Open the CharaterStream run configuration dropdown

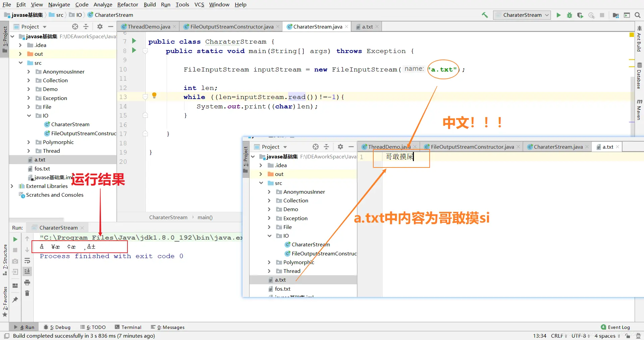(x=522, y=15)
